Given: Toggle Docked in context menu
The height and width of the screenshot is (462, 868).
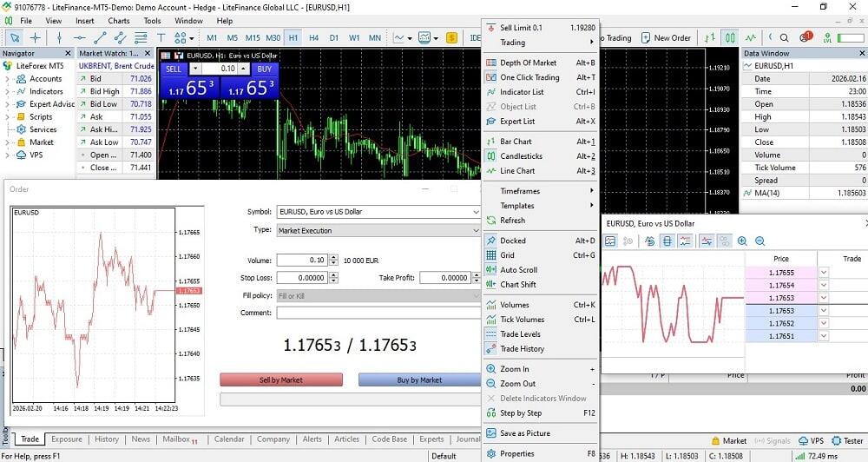Looking at the screenshot, I should coord(541,241).
